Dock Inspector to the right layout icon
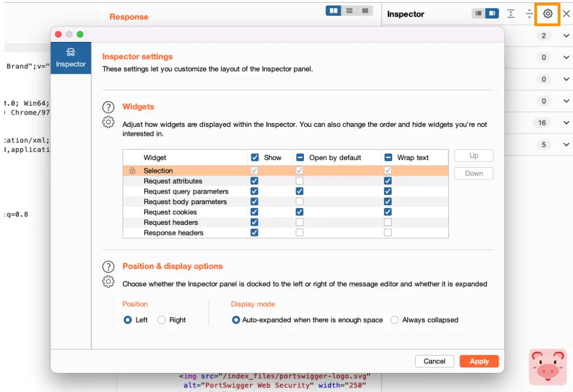Image resolution: width=573 pixels, height=392 pixels. pyautogui.click(x=492, y=14)
